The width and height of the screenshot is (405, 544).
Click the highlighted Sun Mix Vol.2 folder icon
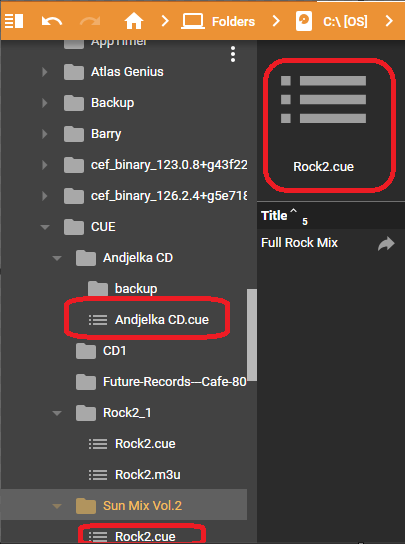[x=86, y=506]
